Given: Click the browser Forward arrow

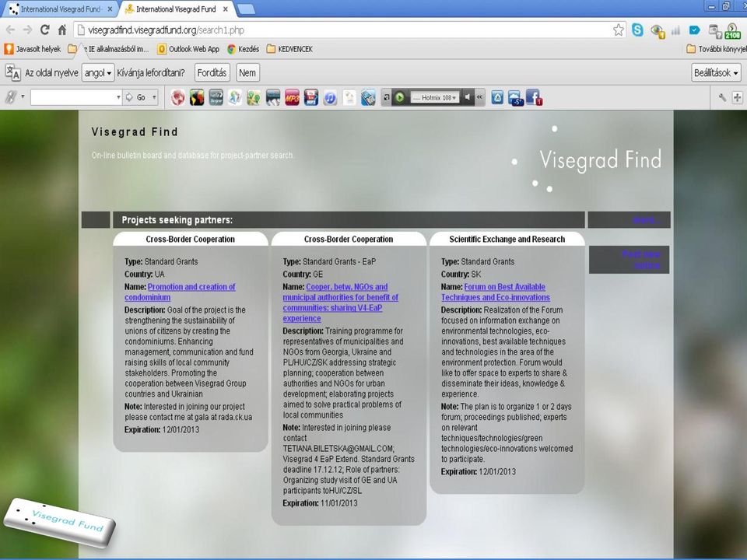Looking at the screenshot, I should [28, 30].
